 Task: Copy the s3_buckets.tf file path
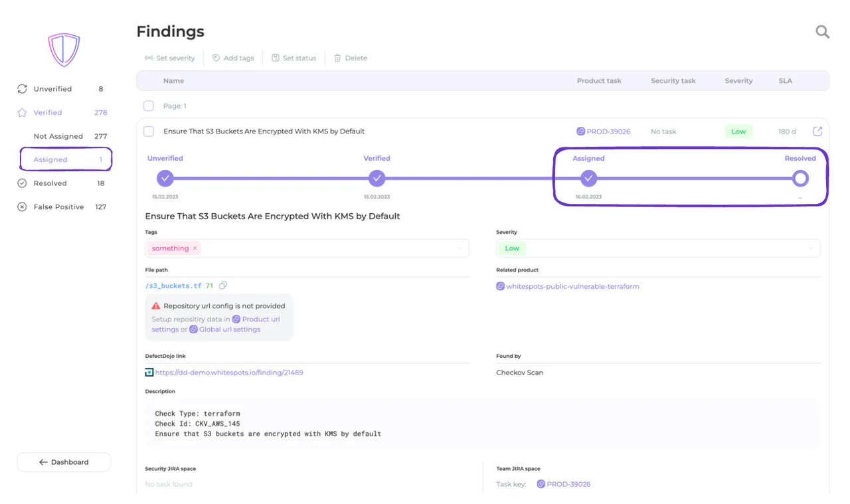pos(223,286)
